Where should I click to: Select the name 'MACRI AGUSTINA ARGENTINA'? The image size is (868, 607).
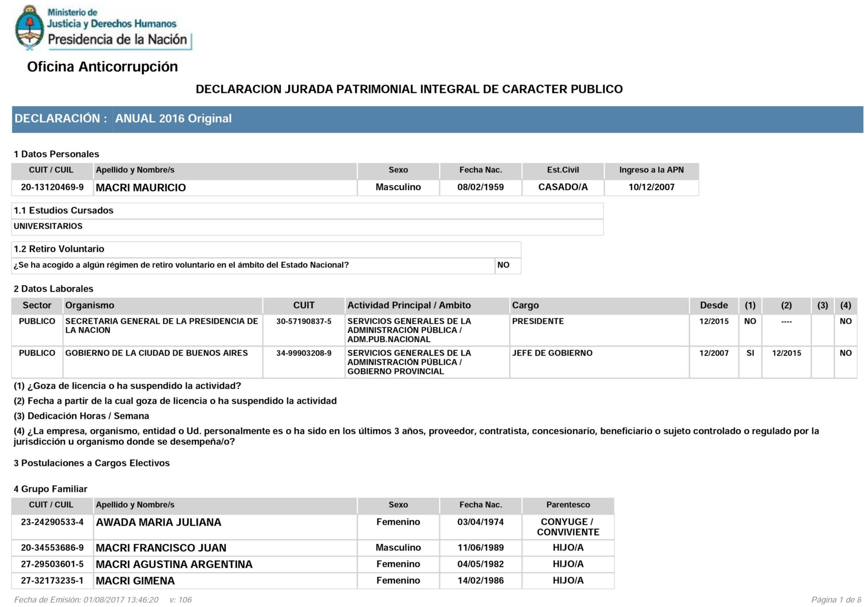[x=174, y=564]
